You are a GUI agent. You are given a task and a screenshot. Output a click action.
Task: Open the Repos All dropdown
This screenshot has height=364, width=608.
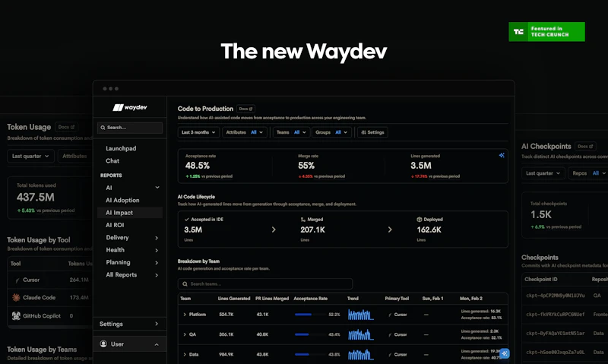[x=588, y=173]
